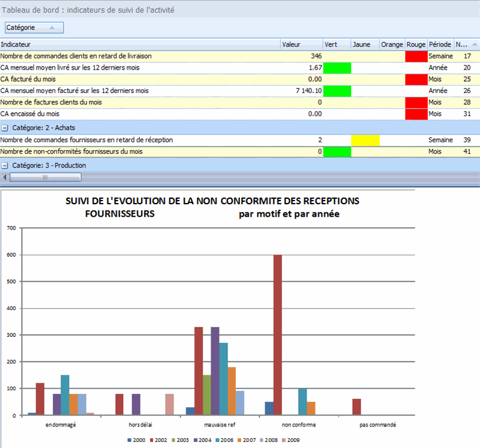Screen dimensions: 480x448
Task: Click the Rouge column header
Action: [416, 44]
